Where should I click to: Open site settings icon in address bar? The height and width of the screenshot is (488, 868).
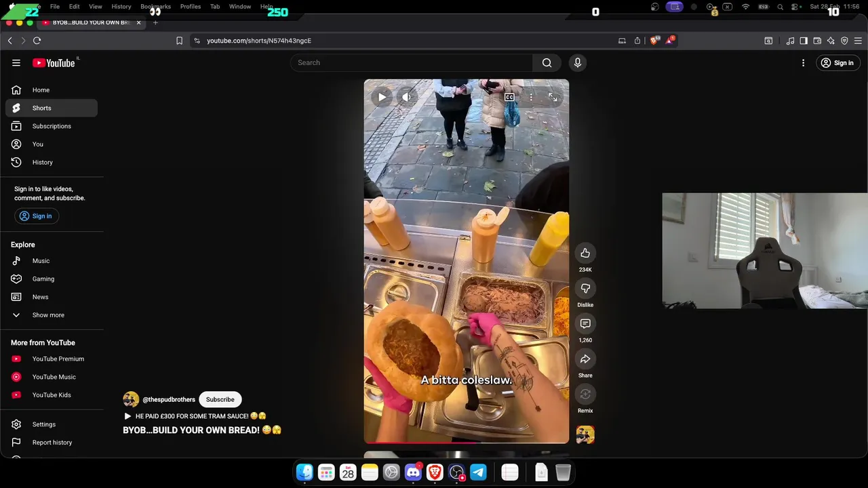[197, 41]
